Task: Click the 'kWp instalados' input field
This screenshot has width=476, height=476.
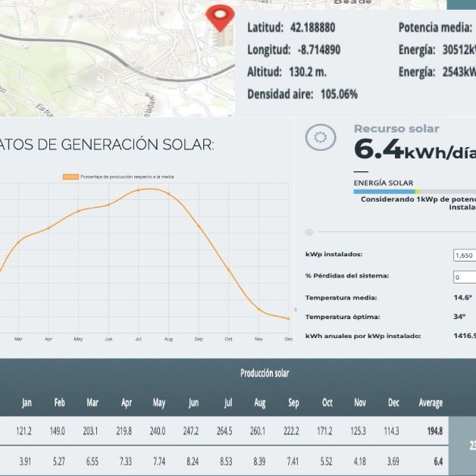Action: pos(465,255)
